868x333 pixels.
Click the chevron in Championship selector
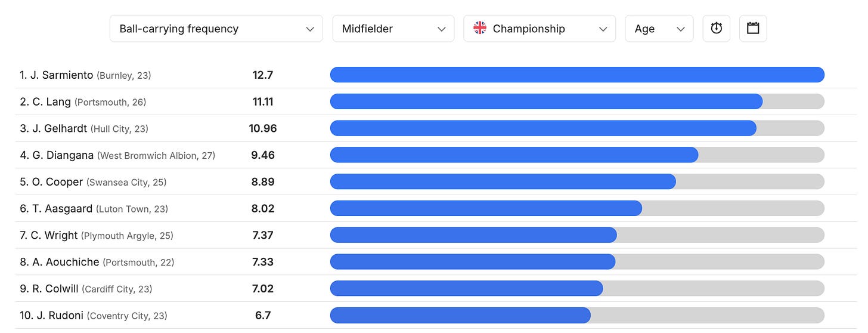(603, 29)
